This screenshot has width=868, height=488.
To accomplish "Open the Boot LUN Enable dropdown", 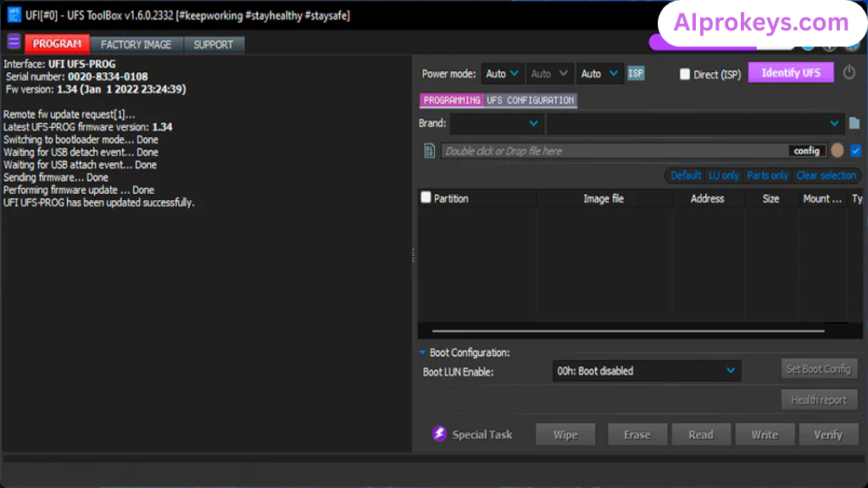I will pos(647,371).
